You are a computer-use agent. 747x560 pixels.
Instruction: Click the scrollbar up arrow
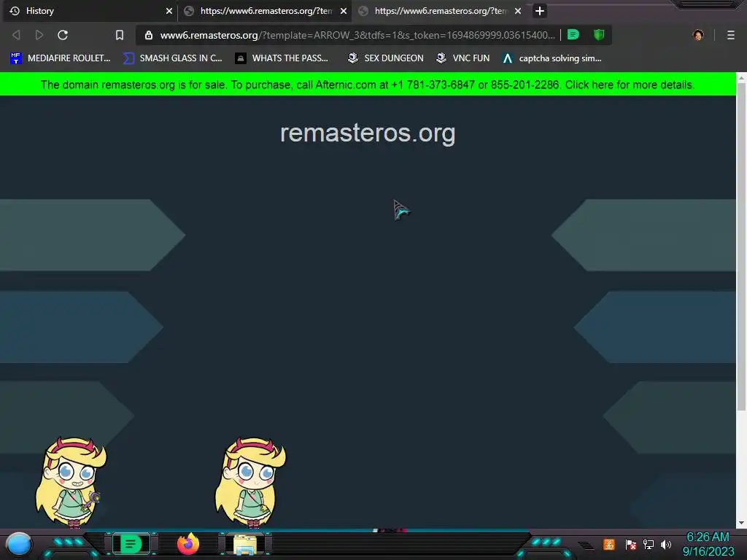tap(741, 77)
